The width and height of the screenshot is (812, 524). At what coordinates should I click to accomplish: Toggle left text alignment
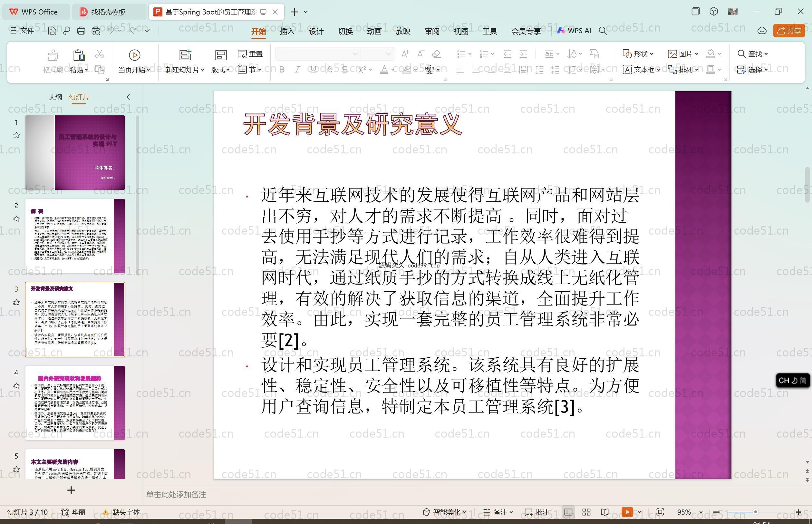click(460, 70)
